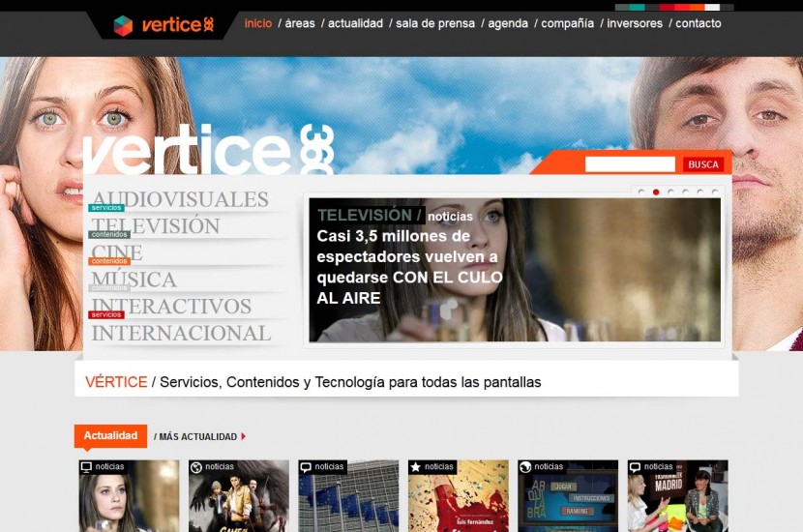The image size is (803, 532).
Task: Open the actualidad menu item
Action: coord(355,23)
